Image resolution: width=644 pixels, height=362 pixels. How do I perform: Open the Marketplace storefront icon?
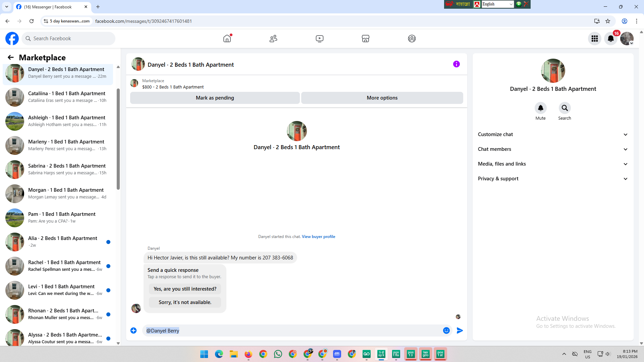366,39
